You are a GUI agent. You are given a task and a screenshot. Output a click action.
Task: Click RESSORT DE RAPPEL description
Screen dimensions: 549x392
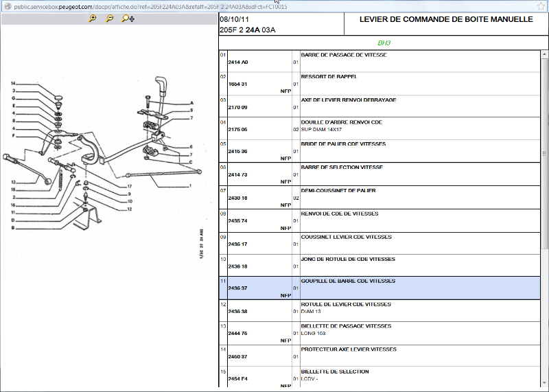[x=329, y=77]
